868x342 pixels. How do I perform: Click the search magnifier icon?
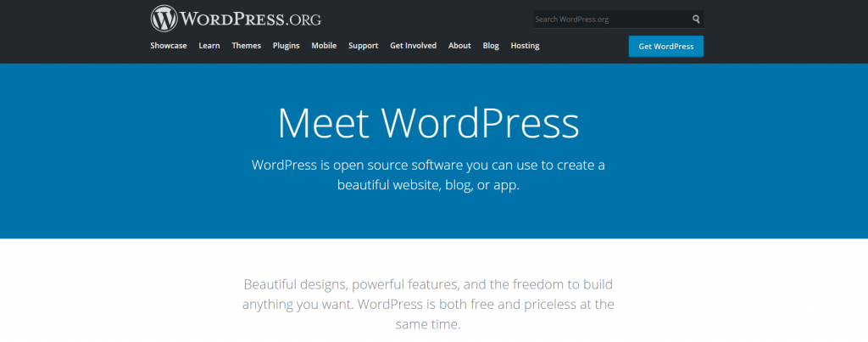[696, 20]
